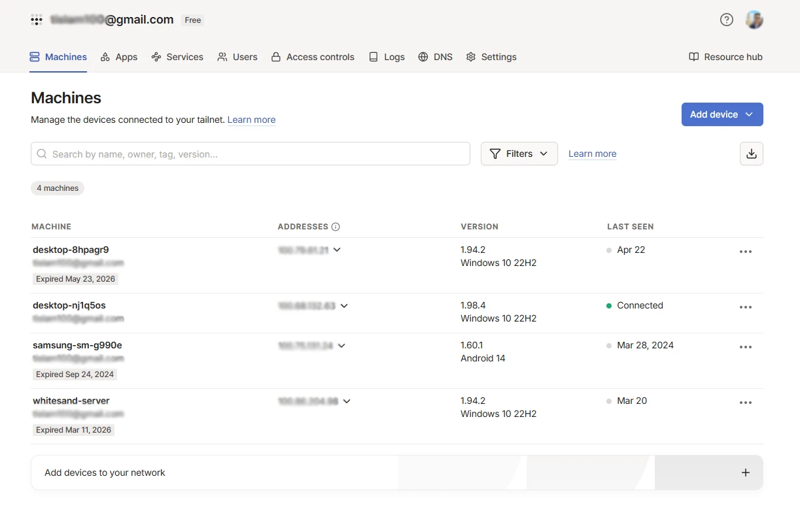This screenshot has width=800, height=532.
Task: Click the magnifier icon in search box
Action: 42,154
